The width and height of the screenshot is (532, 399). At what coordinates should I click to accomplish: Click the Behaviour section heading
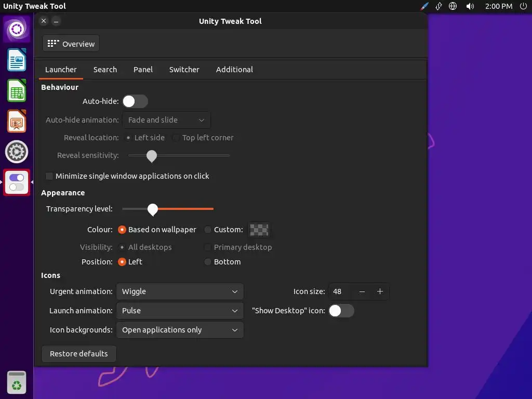[60, 87]
